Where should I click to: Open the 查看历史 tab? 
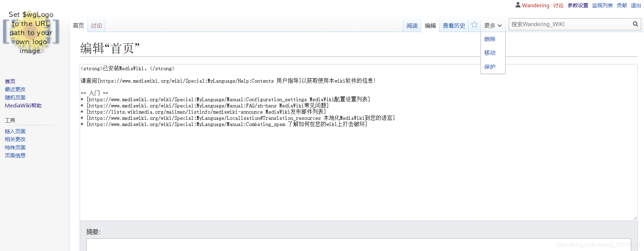coord(454,25)
